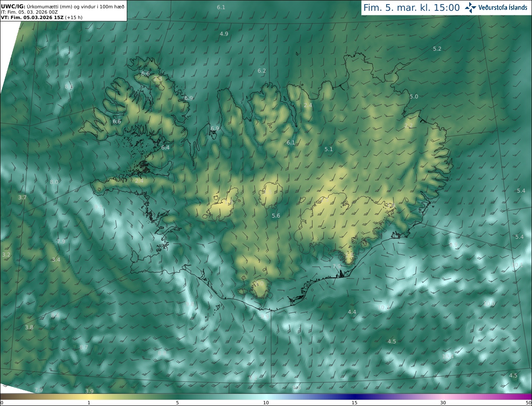The height and width of the screenshot is (406, 532).
Task: Click the 5.6 value on the map
Action: point(276,215)
